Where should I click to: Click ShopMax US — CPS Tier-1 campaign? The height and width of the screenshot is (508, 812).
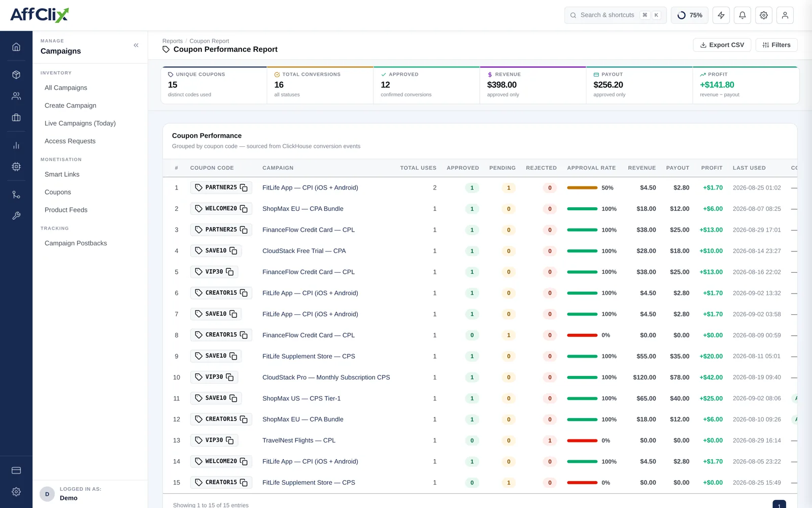[x=301, y=398]
